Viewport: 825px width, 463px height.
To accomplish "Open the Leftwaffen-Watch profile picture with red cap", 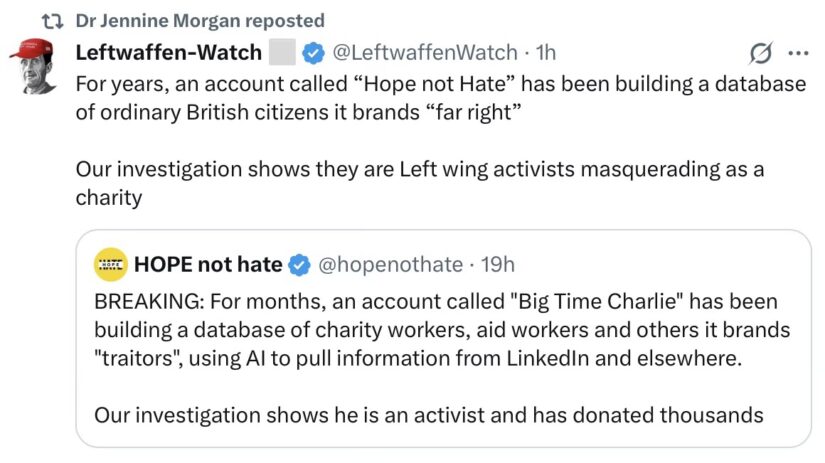I will point(33,66).
